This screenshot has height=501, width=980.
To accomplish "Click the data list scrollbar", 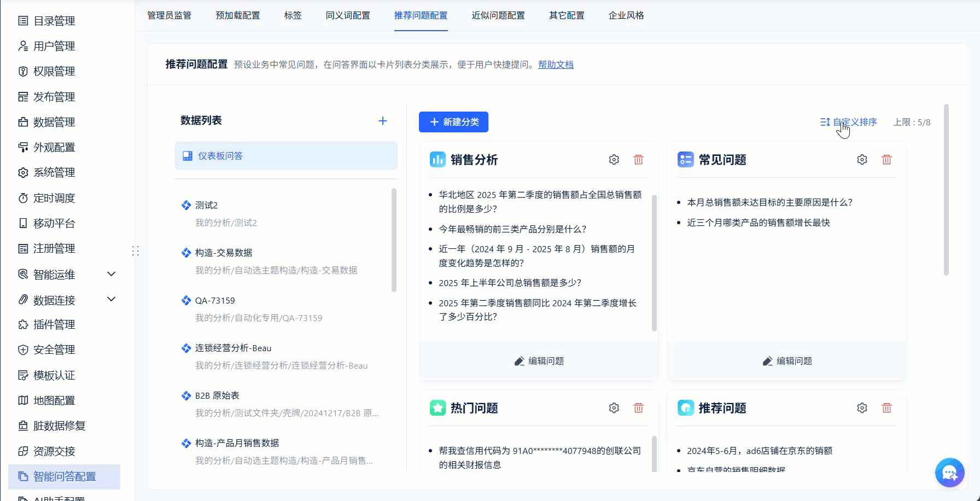I will [394, 240].
